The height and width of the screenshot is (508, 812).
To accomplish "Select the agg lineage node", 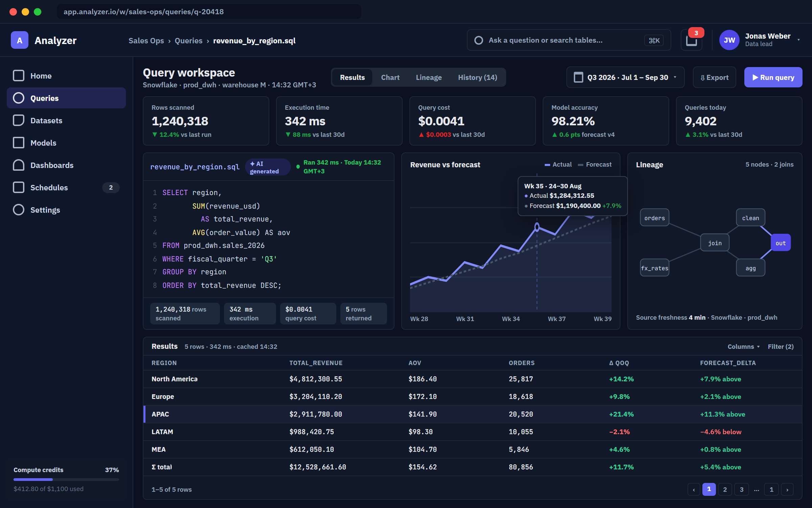I will (x=750, y=268).
